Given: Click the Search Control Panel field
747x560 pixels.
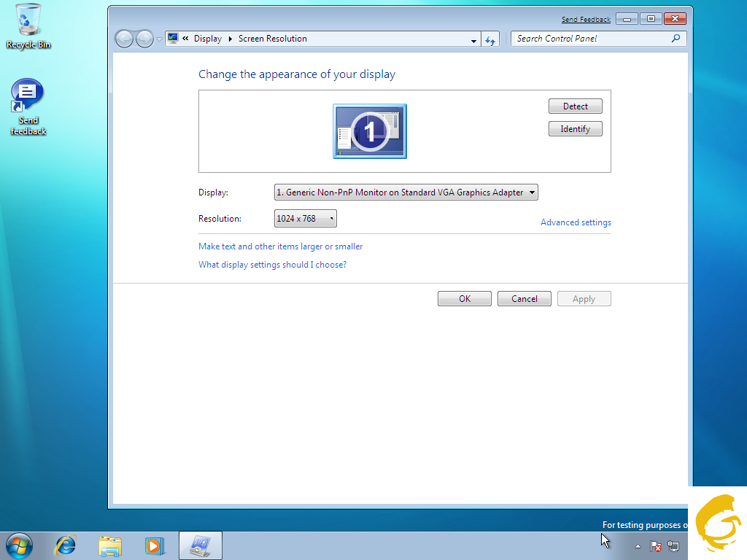Looking at the screenshot, I should coord(591,39).
